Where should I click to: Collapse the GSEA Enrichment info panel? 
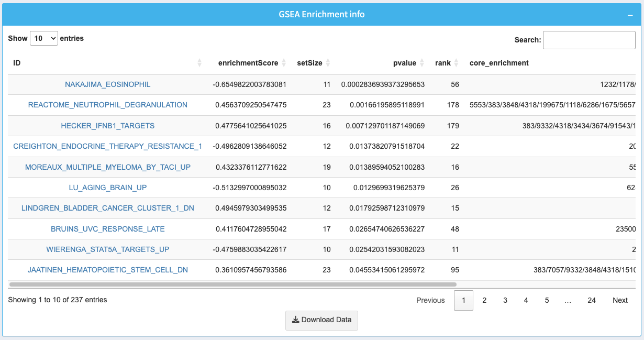point(630,15)
